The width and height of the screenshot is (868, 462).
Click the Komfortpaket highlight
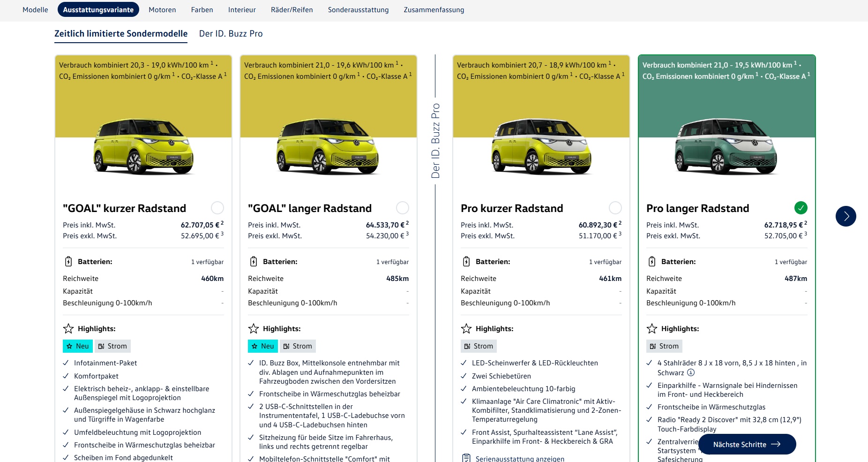click(96, 376)
